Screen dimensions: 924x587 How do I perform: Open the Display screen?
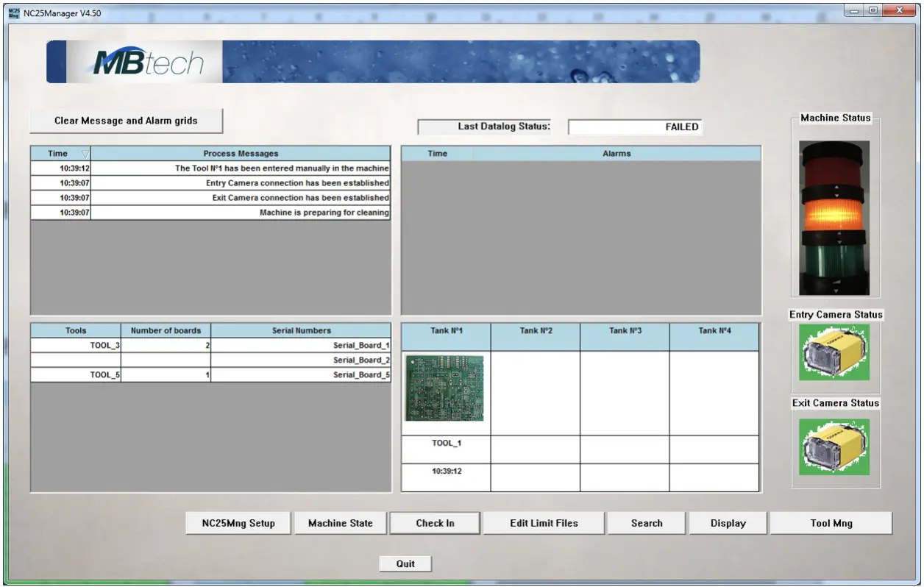(x=728, y=523)
